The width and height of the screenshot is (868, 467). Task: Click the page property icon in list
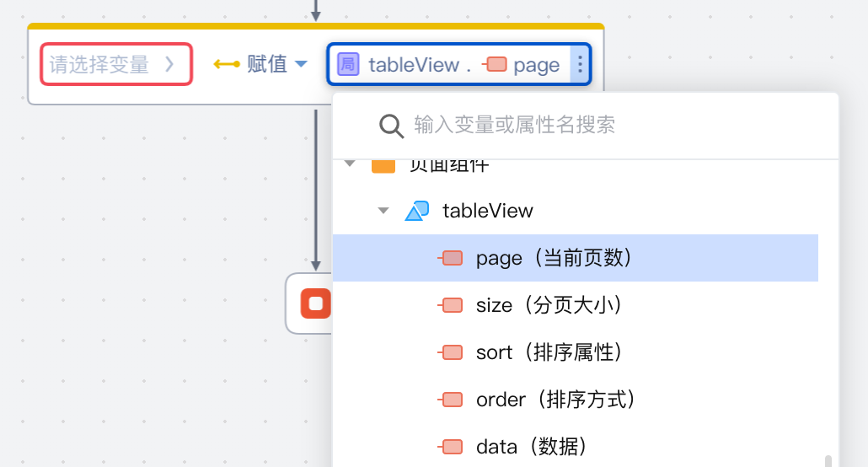pyautogui.click(x=451, y=258)
